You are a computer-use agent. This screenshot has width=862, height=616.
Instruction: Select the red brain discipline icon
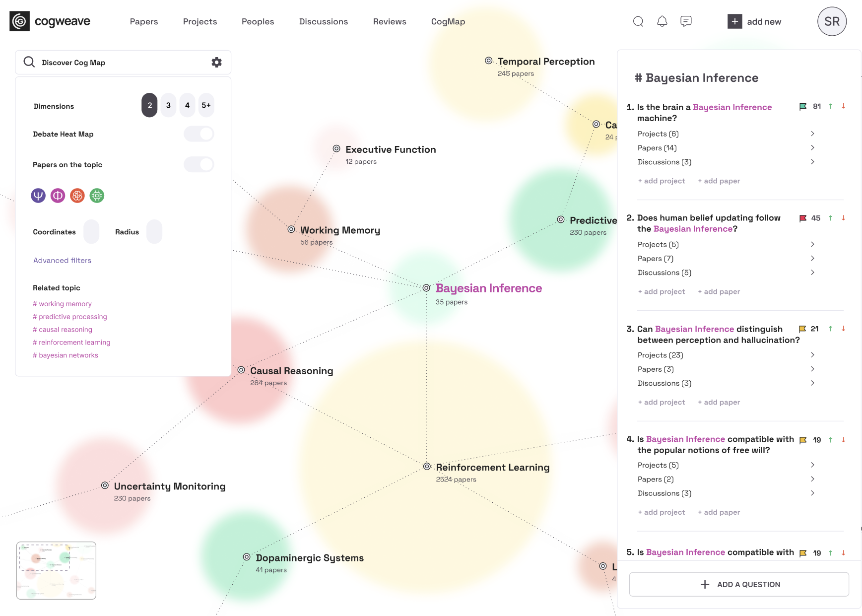77,196
